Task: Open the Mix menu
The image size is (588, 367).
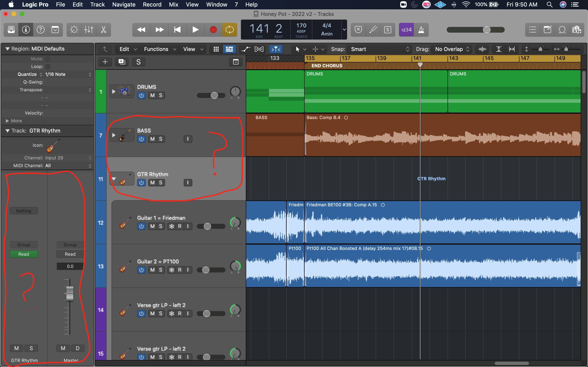Action: [x=174, y=4]
